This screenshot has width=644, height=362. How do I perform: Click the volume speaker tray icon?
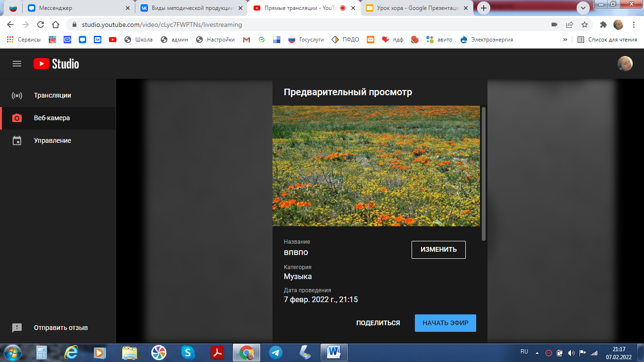point(571,353)
